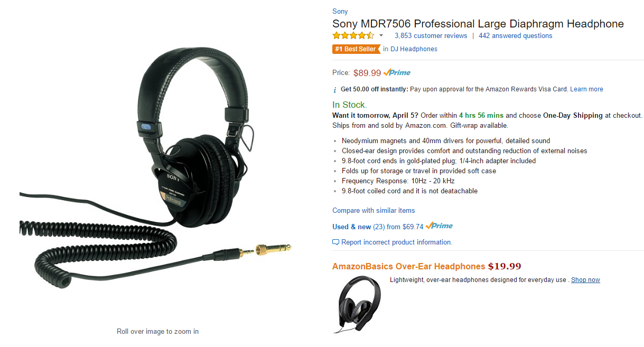Open the Used & new offers link
Image resolution: width=644 pixels, height=347 pixels.
point(352,227)
